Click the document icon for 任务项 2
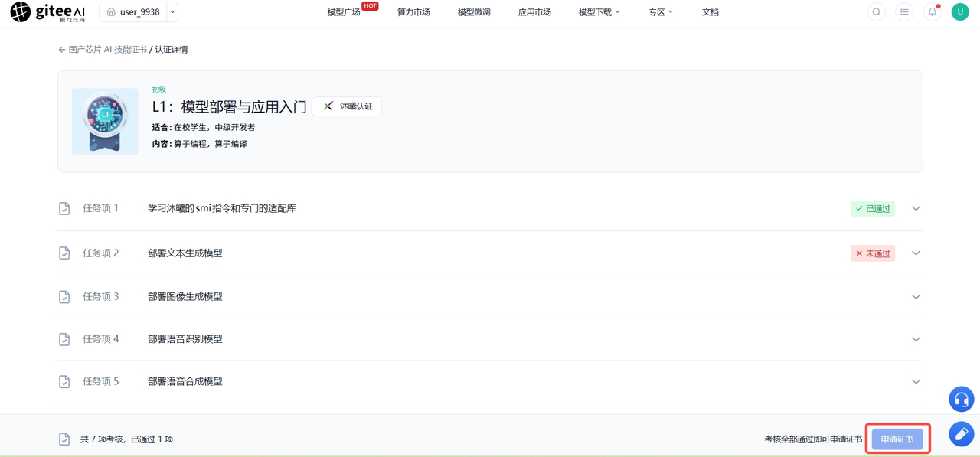 (64, 253)
